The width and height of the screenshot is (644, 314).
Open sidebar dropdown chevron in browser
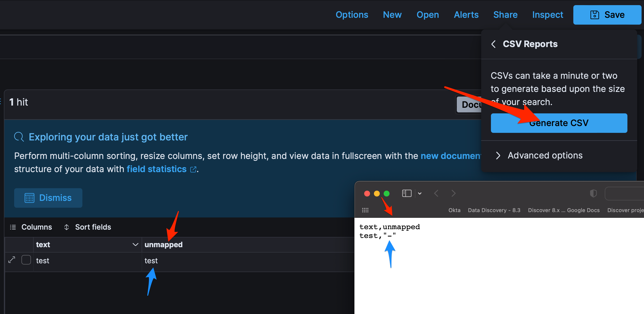click(420, 193)
